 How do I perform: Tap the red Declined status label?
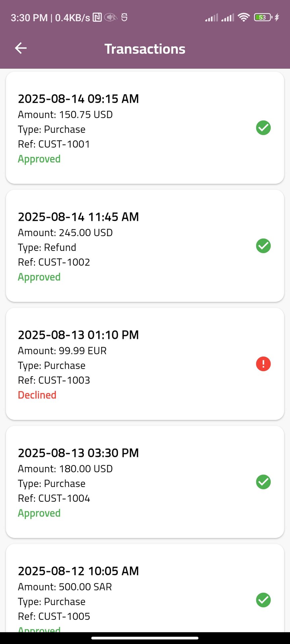click(37, 395)
